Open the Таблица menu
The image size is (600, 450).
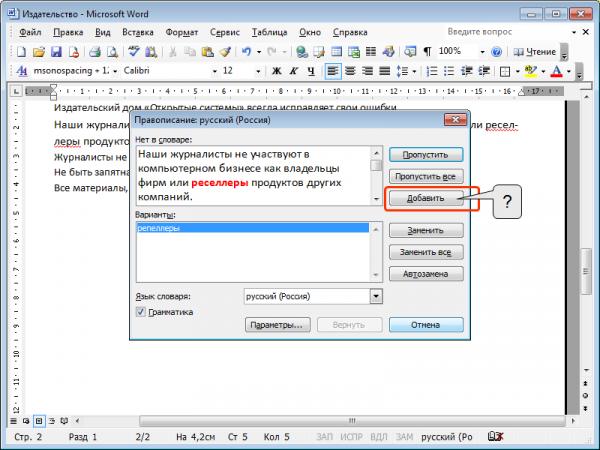(269, 33)
